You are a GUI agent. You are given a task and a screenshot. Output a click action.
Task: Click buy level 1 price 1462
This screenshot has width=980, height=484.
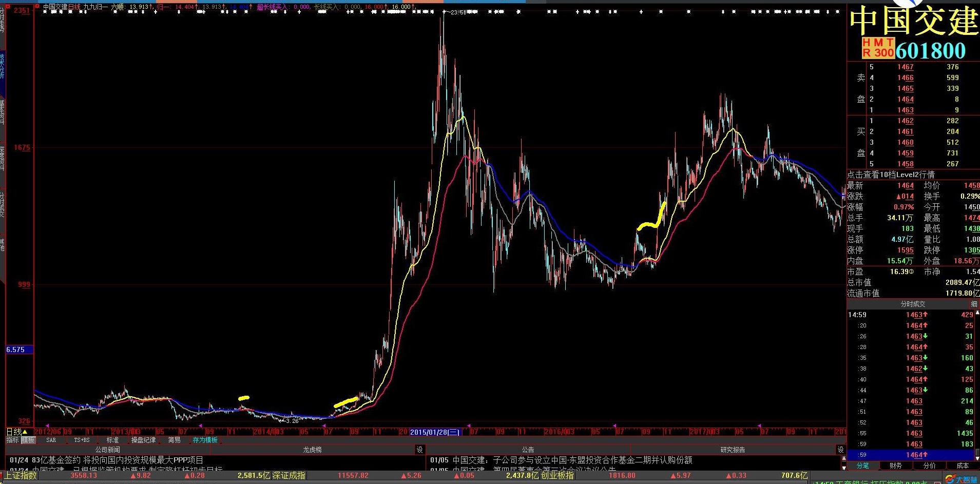coord(905,121)
